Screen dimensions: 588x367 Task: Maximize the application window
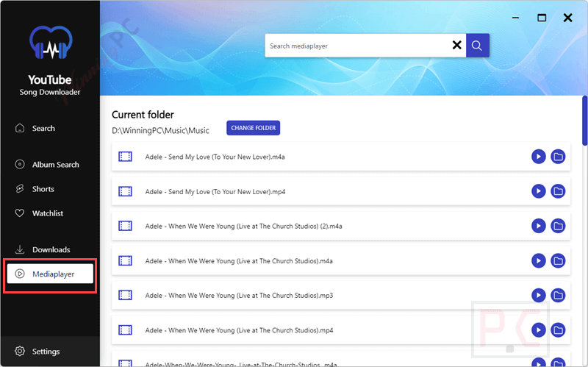[542, 18]
